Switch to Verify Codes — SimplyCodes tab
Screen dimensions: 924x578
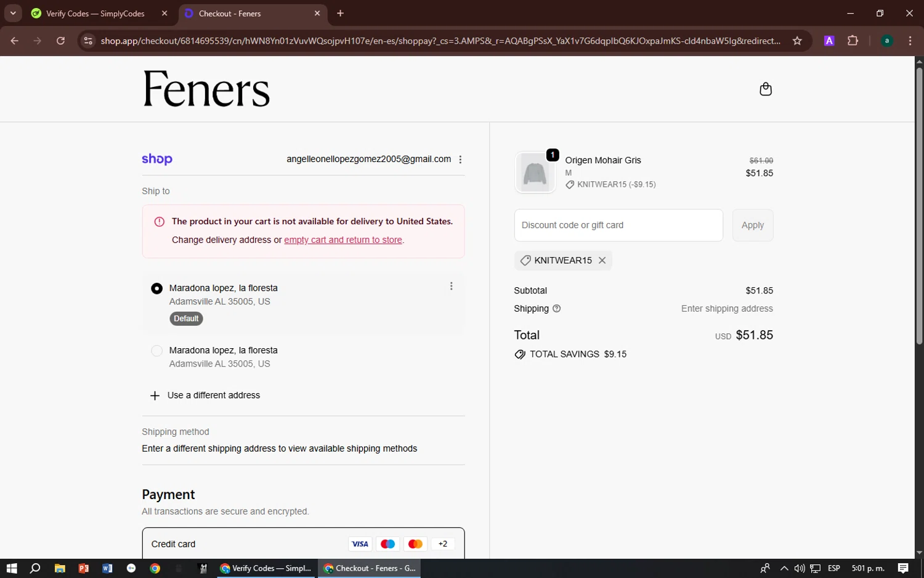point(95,14)
